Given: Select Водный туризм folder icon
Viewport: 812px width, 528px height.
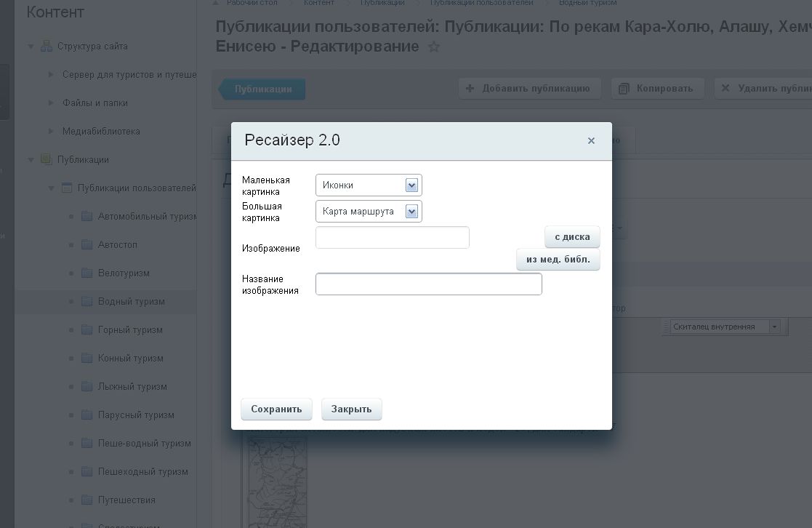Looking at the screenshot, I should (87, 301).
